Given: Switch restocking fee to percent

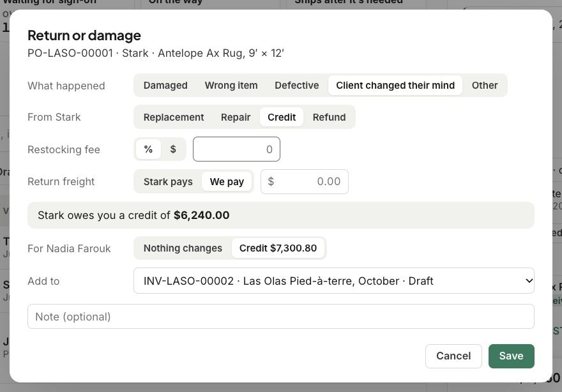Looking at the screenshot, I should [x=148, y=149].
